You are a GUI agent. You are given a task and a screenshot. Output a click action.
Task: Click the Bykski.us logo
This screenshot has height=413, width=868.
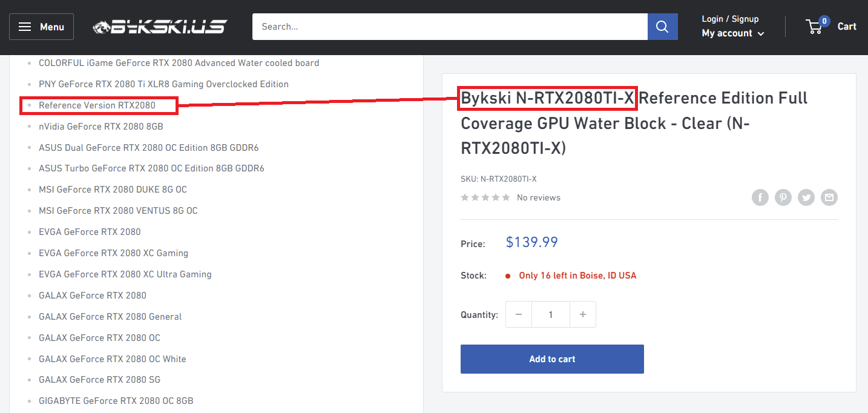pos(160,27)
